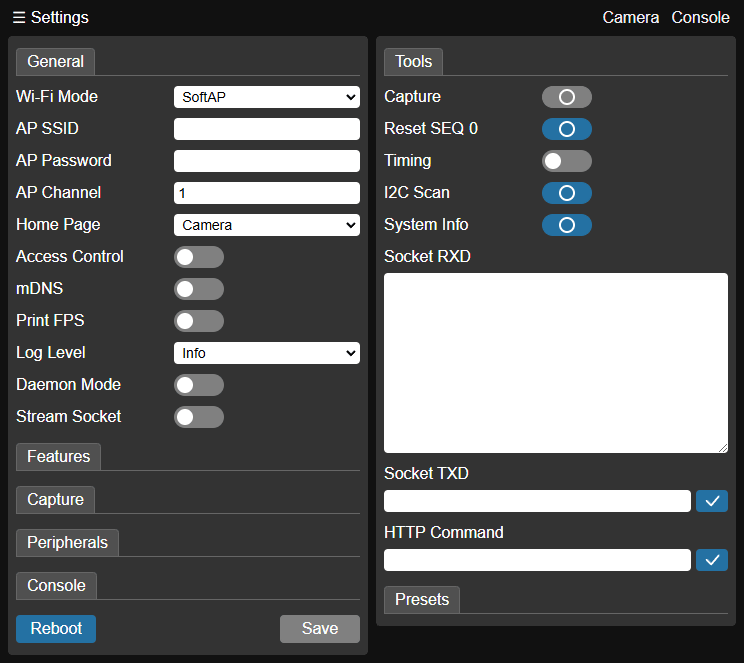Screen dimensions: 744x663
Task: Turn on the mDNS switch
Action: pyautogui.click(x=198, y=289)
